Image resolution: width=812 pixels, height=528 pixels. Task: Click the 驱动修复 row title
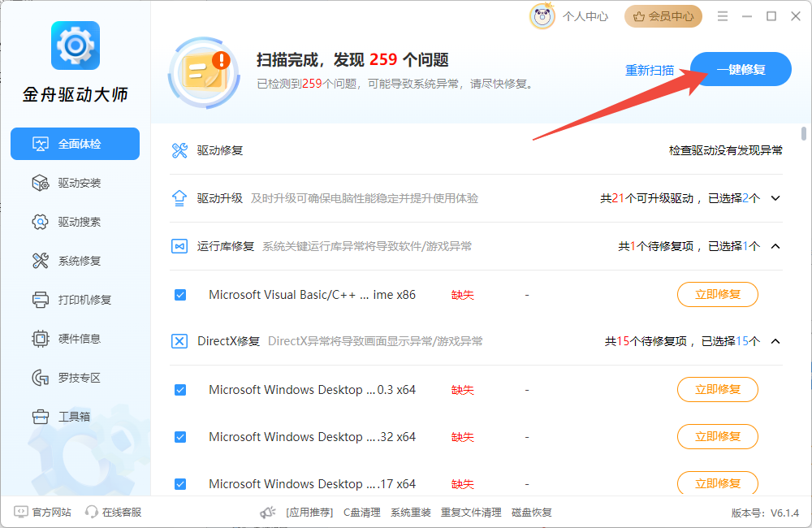220,150
